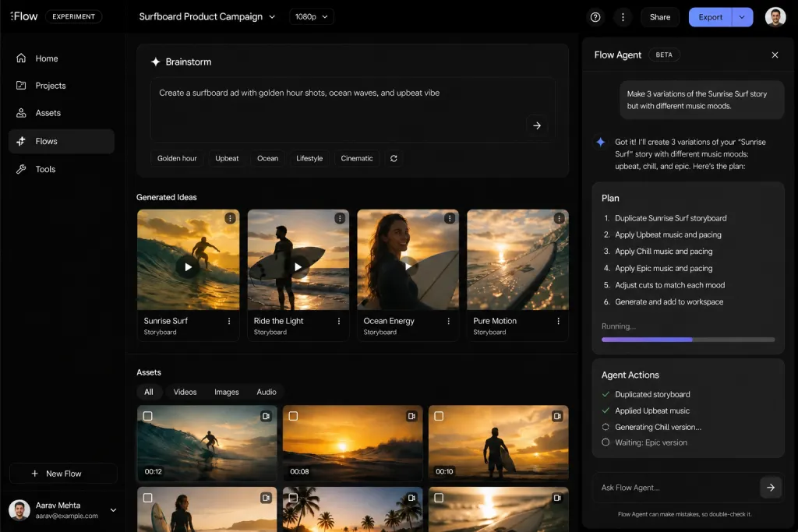Click 'Duplicate Sunrise Surf storyboard' plan step
The width and height of the screenshot is (798, 532).
tap(671, 218)
